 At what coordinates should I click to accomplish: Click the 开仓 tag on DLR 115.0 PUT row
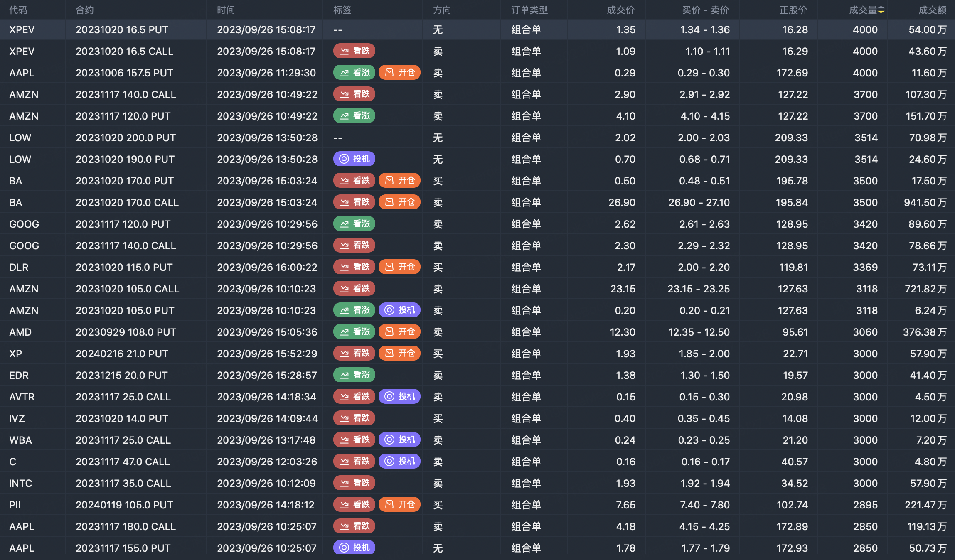pyautogui.click(x=399, y=267)
